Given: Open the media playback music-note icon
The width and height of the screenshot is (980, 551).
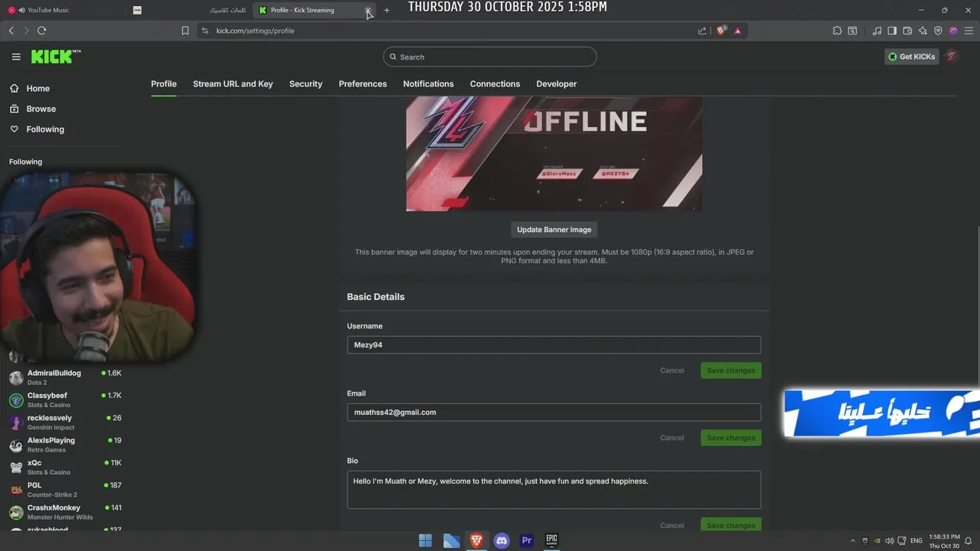Looking at the screenshot, I should click(x=877, y=31).
